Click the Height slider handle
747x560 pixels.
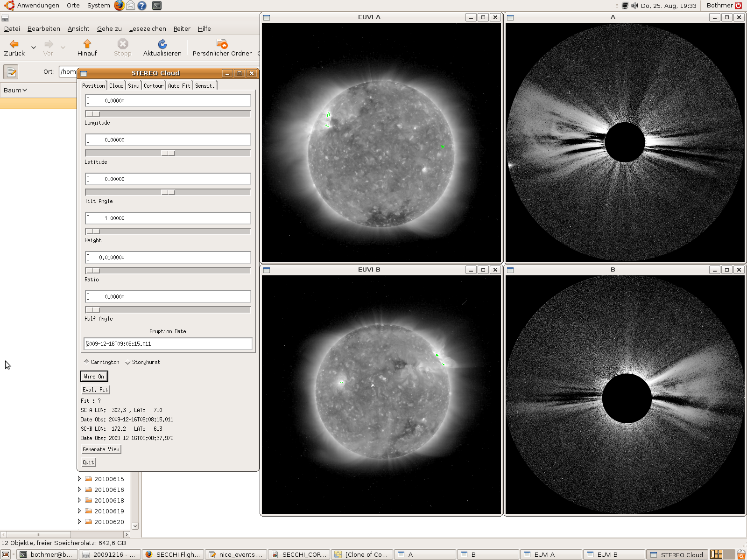(x=93, y=231)
